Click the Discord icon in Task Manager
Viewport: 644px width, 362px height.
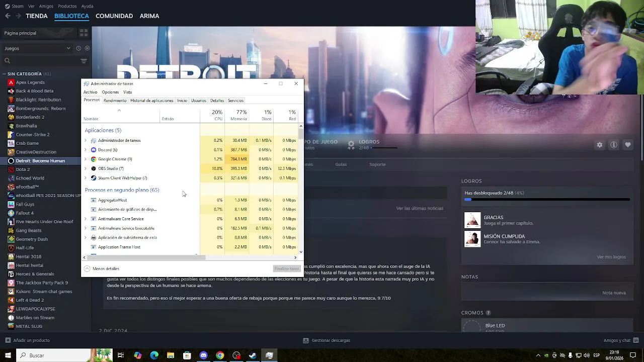(x=94, y=150)
